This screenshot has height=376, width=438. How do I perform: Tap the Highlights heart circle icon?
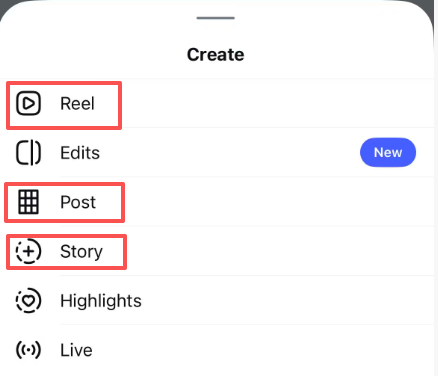pyautogui.click(x=28, y=300)
